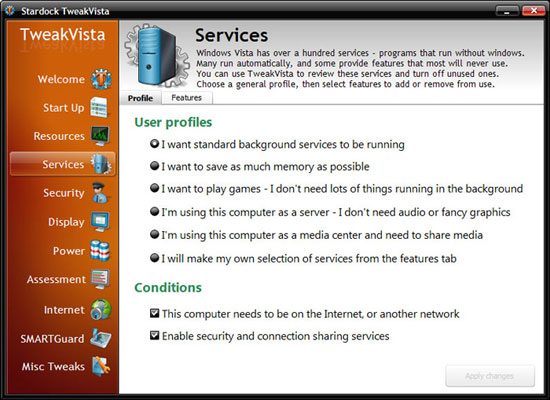
Task: Open the Power section label
Action: (x=69, y=251)
